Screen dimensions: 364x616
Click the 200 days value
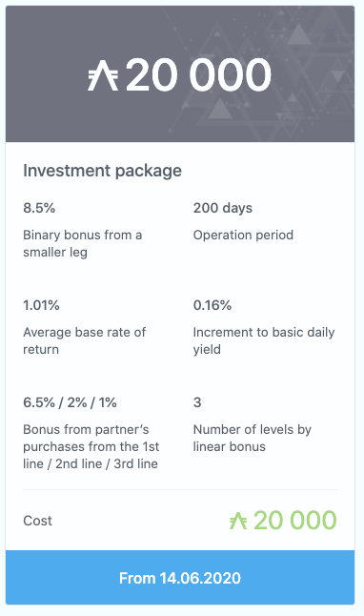point(223,208)
